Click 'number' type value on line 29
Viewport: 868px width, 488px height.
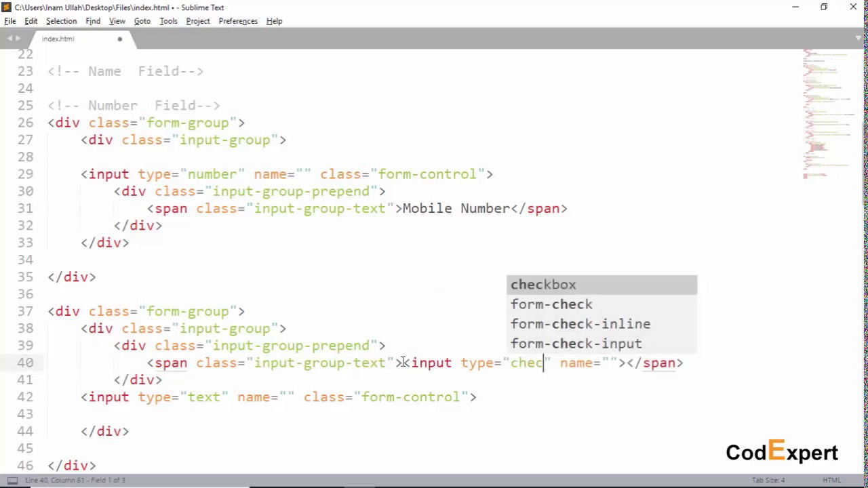212,174
